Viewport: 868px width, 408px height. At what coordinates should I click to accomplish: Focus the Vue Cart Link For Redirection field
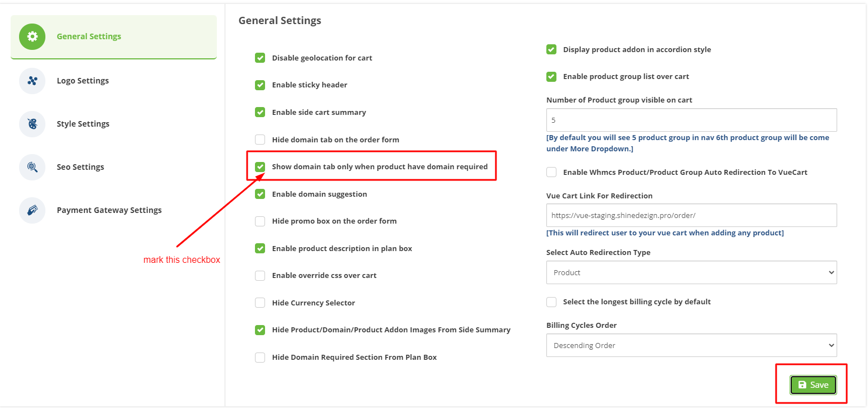click(691, 215)
